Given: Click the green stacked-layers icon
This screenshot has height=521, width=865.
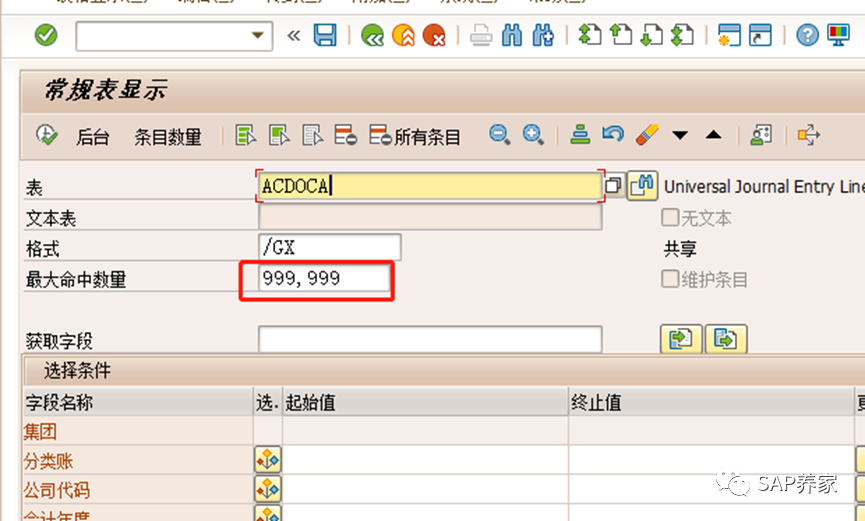Looking at the screenshot, I should pyautogui.click(x=580, y=135).
